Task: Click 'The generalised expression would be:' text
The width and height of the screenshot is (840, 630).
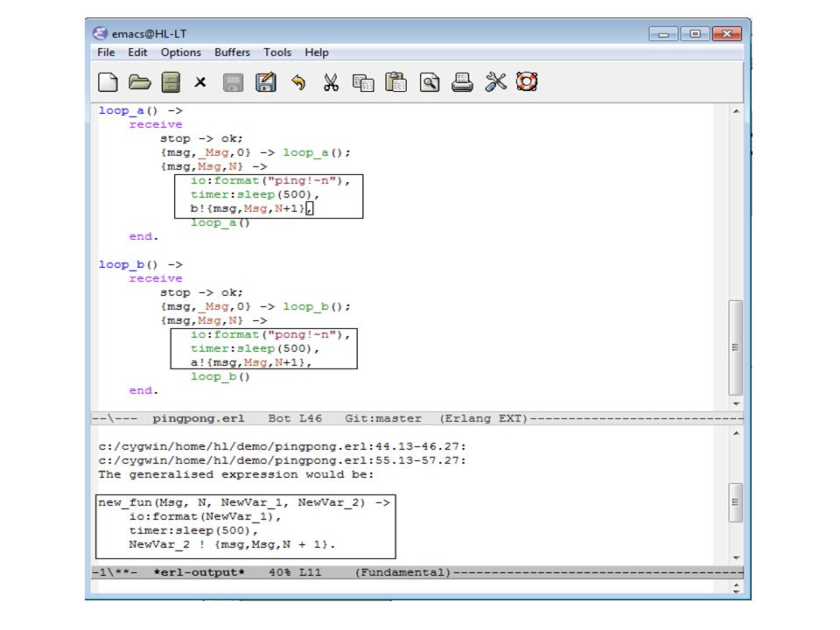Action: (236, 474)
